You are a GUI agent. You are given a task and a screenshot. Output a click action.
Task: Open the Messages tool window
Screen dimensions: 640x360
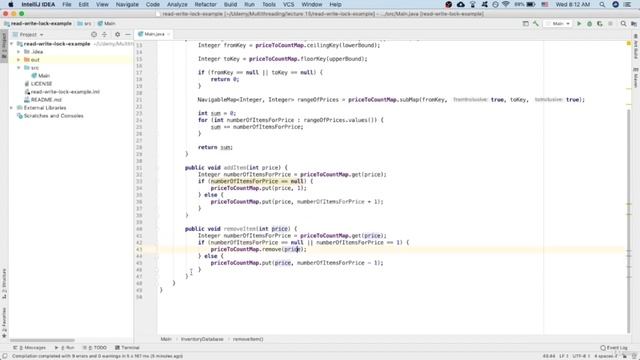[29, 348]
